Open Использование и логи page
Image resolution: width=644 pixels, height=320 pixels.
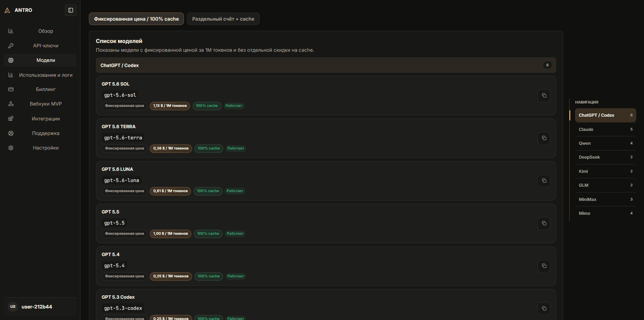pyautogui.click(x=40, y=75)
